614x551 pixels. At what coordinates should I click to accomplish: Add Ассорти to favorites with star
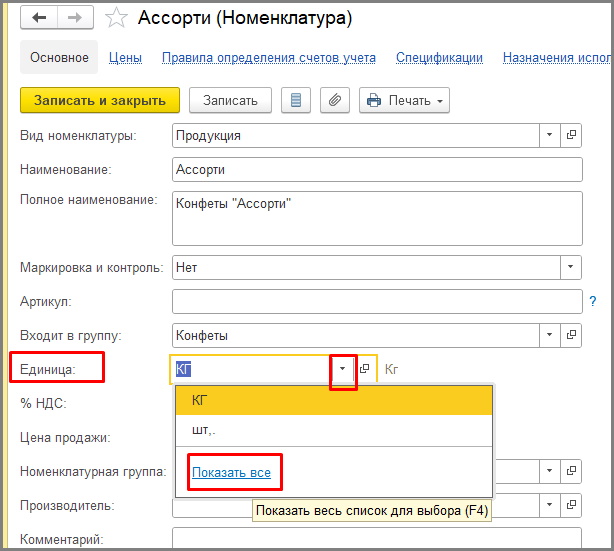(x=116, y=18)
